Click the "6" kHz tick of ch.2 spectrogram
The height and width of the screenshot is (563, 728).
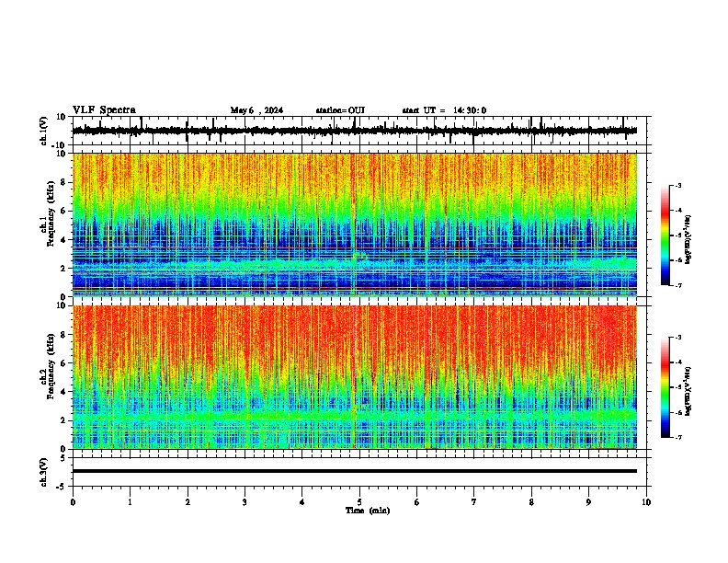click(63, 363)
